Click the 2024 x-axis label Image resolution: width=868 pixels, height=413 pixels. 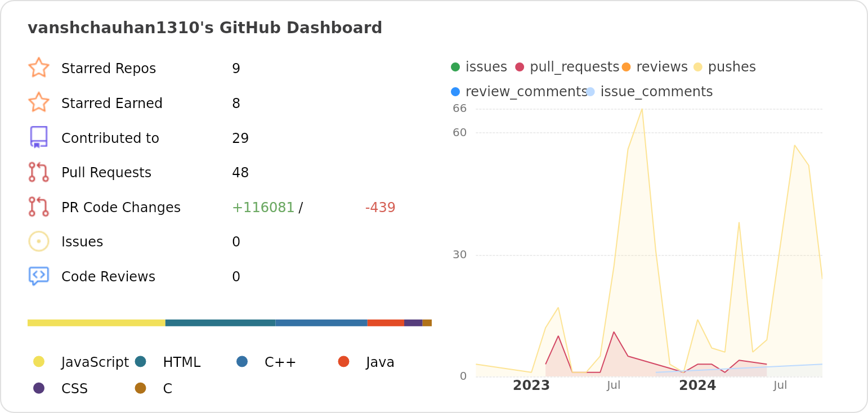point(697,385)
